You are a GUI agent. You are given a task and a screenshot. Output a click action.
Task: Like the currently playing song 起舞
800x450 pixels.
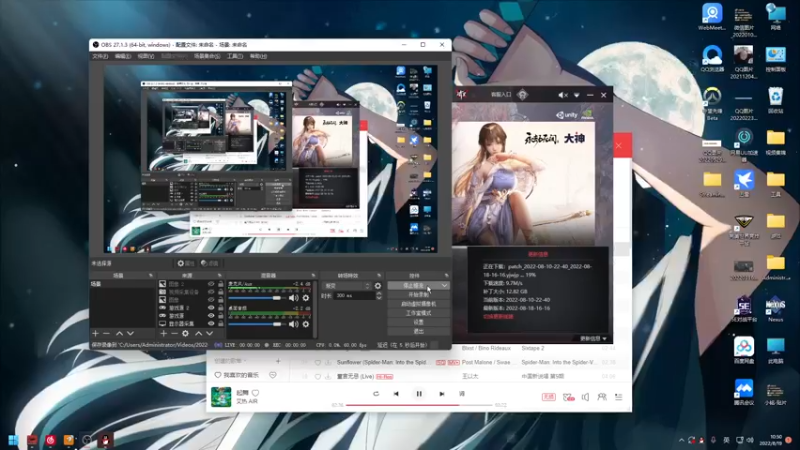(256, 393)
